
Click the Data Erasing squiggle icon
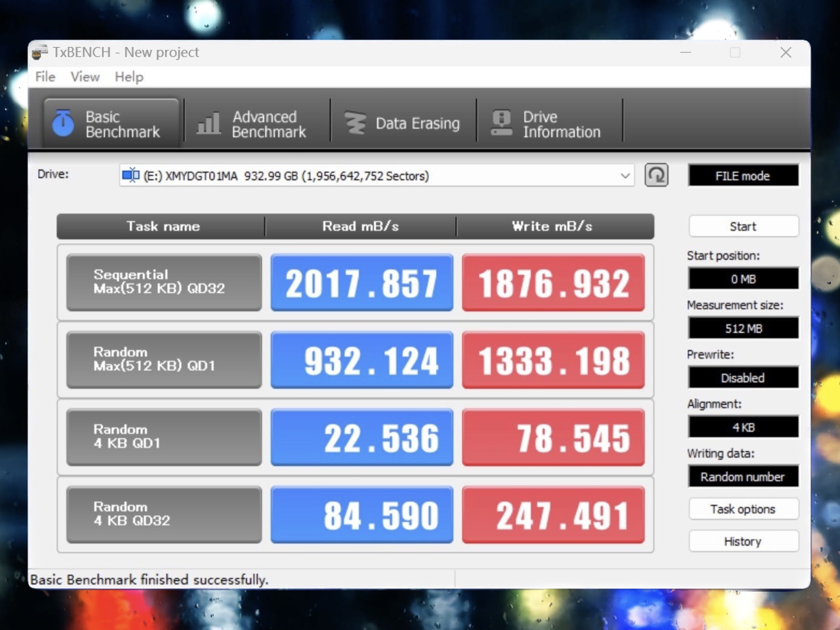click(356, 123)
